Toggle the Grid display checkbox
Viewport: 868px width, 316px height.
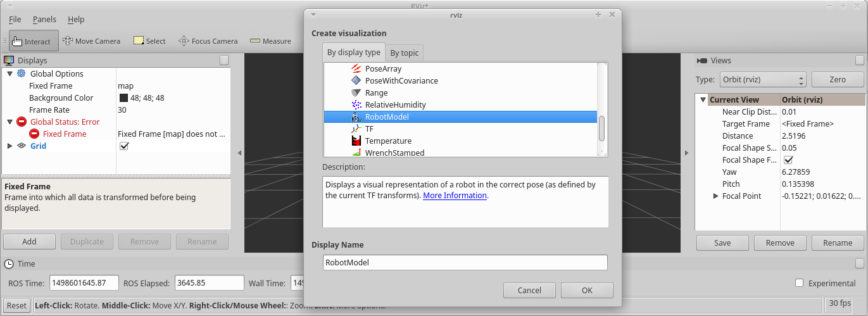tap(124, 146)
